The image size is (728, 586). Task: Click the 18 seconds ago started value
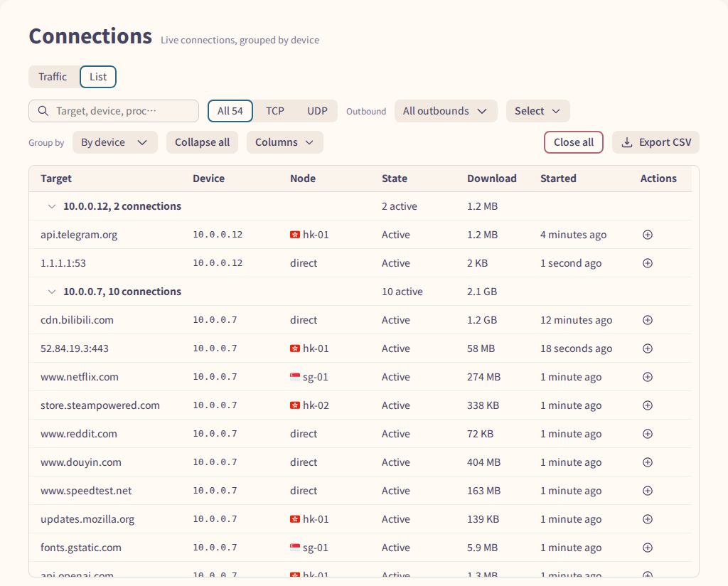576,348
